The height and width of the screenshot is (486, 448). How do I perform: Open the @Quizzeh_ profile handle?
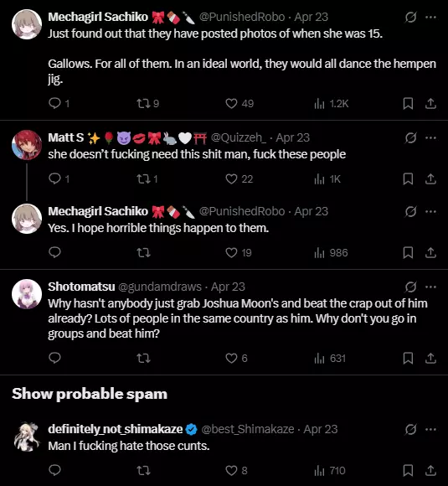(x=239, y=137)
